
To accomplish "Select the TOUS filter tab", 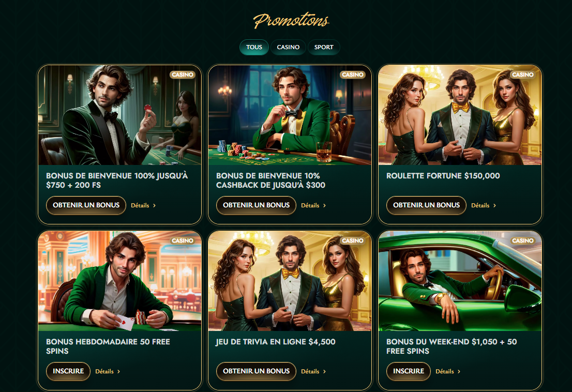I will (x=254, y=47).
